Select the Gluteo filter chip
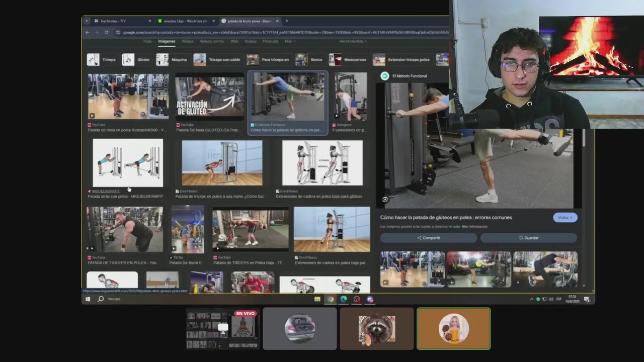The height and width of the screenshot is (362, 644). (x=136, y=60)
